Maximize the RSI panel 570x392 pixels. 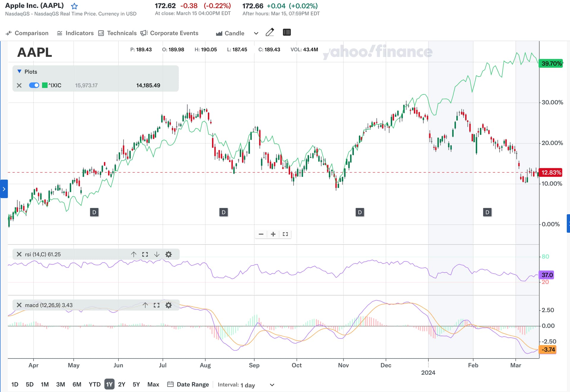(145, 254)
